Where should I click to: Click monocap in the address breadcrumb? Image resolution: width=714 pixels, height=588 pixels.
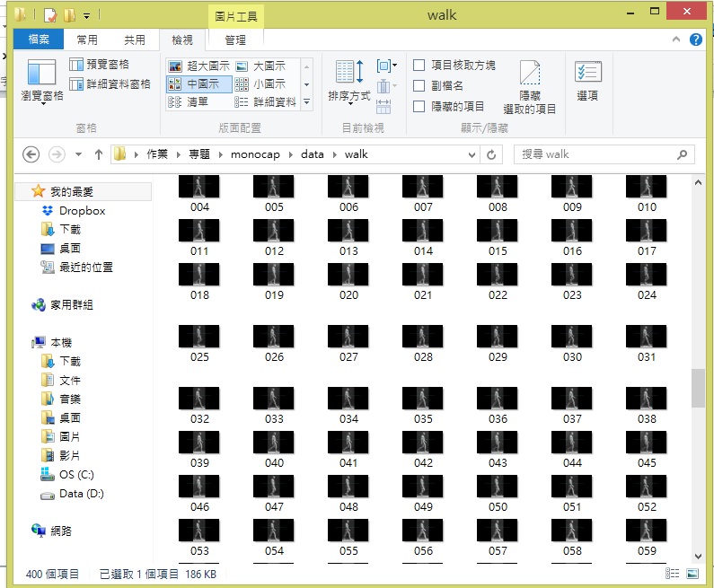coord(255,154)
